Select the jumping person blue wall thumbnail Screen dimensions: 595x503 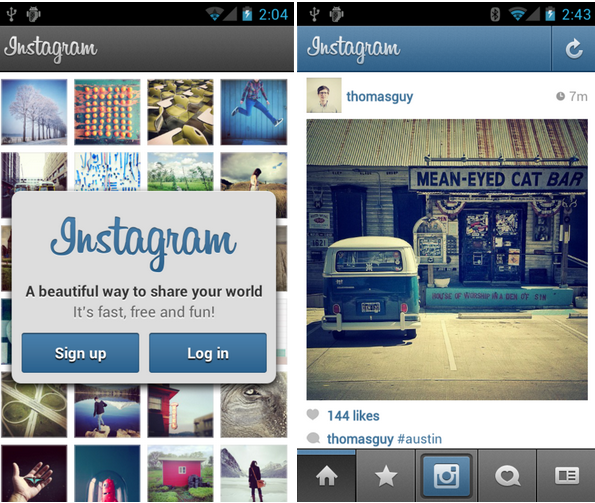click(253, 112)
